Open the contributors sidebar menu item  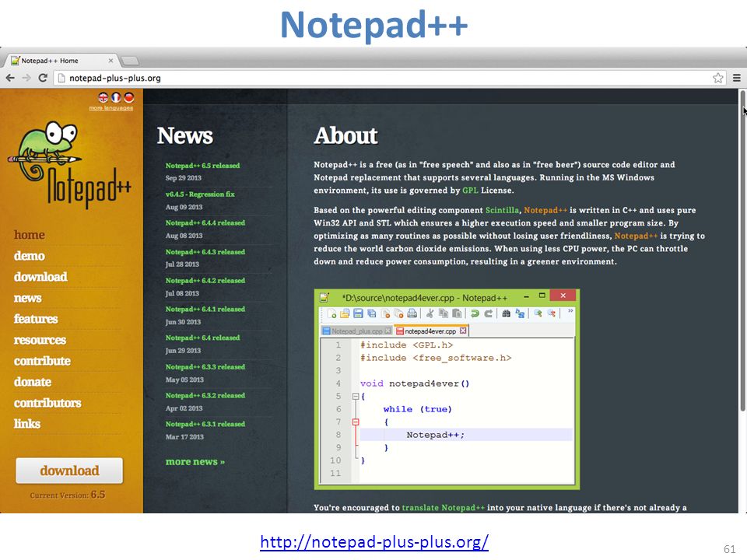[x=47, y=403]
